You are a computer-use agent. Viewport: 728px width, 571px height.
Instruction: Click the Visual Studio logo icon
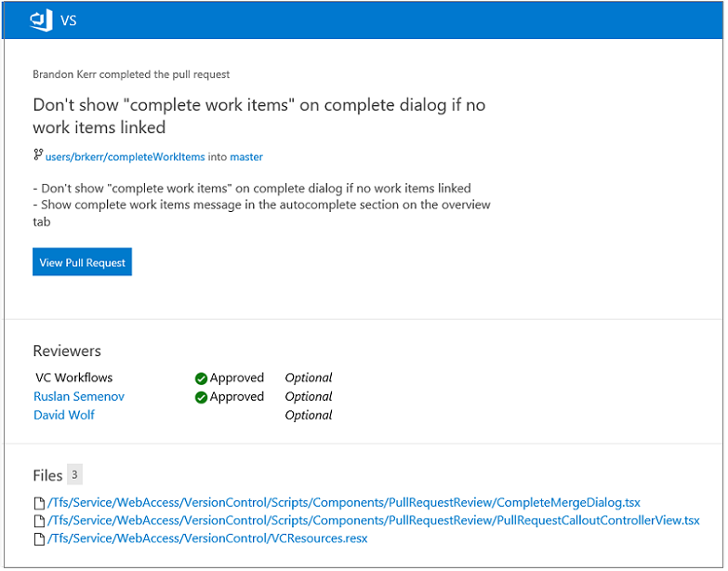click(42, 20)
